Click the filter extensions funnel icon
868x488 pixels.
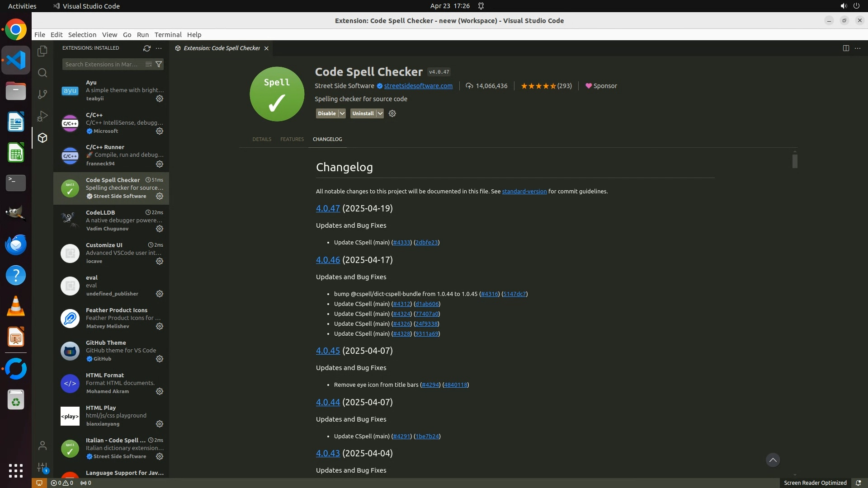click(159, 64)
